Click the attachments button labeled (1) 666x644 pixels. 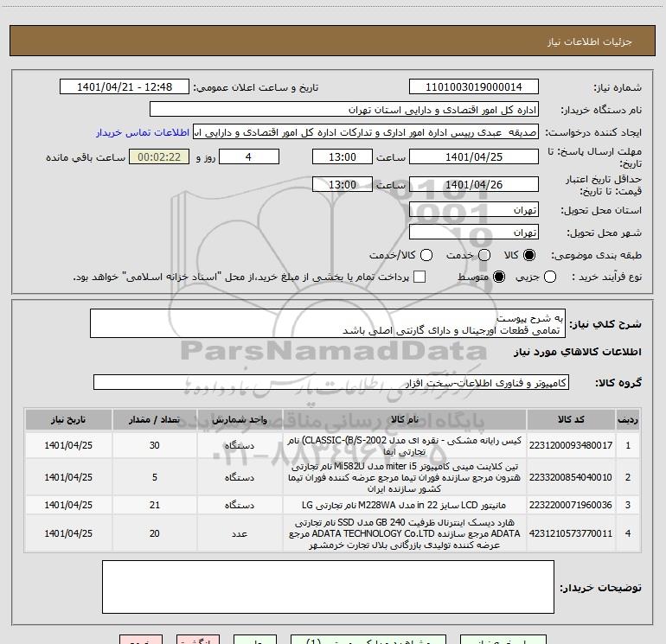point(368,640)
